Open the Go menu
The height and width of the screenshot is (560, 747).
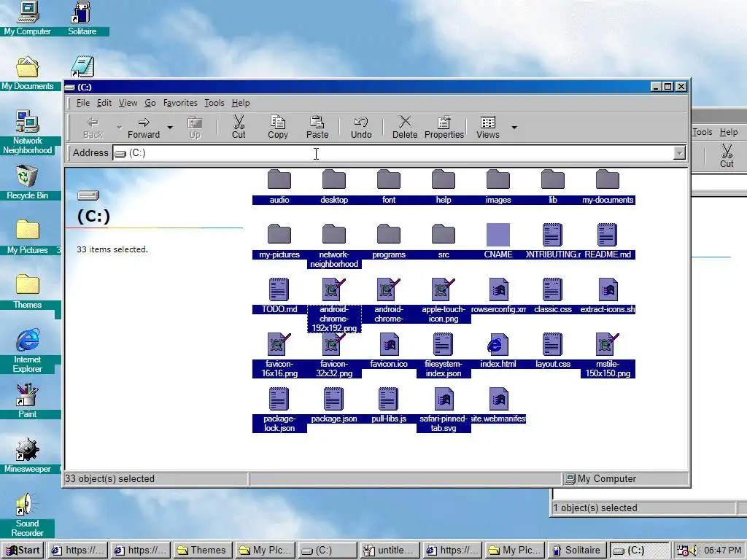[x=150, y=103]
